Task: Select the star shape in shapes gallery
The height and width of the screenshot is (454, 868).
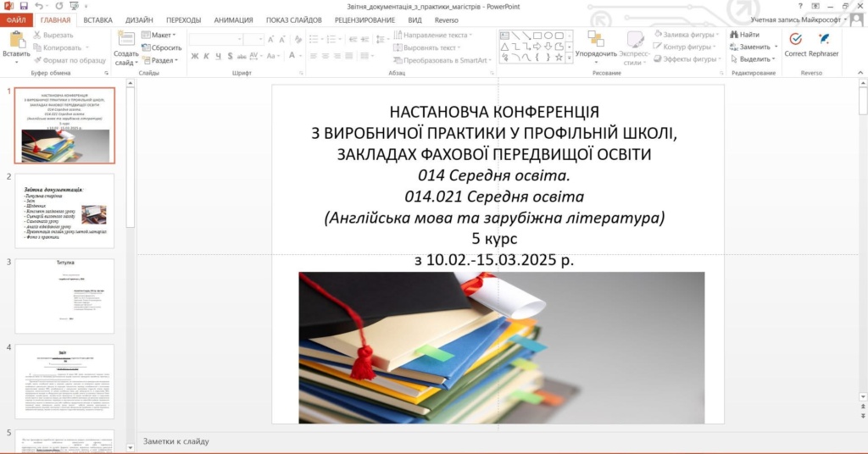Action: coord(559,57)
